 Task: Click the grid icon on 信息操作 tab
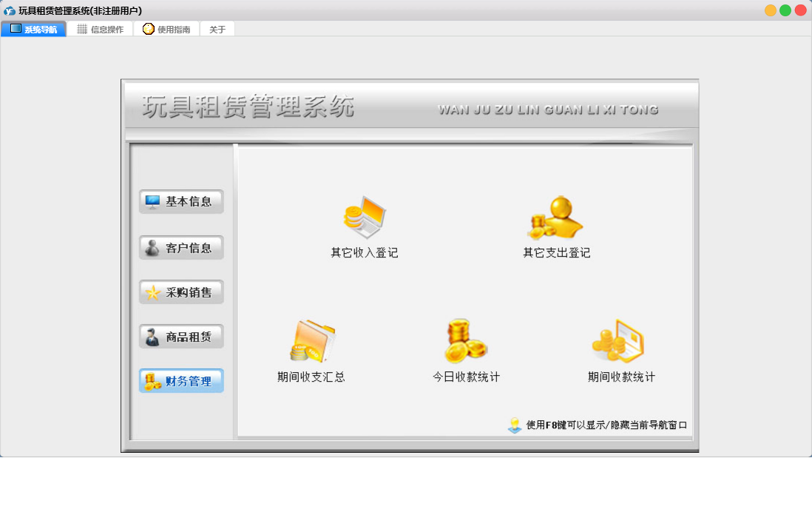pyautogui.click(x=82, y=29)
